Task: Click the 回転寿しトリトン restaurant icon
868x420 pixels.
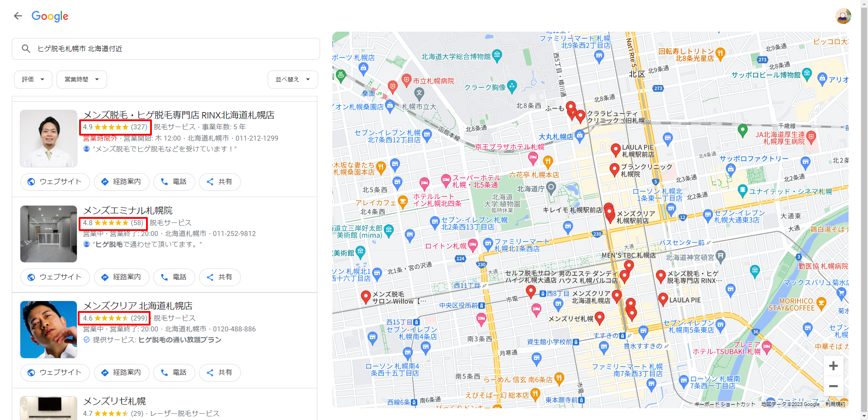Action: (x=720, y=54)
